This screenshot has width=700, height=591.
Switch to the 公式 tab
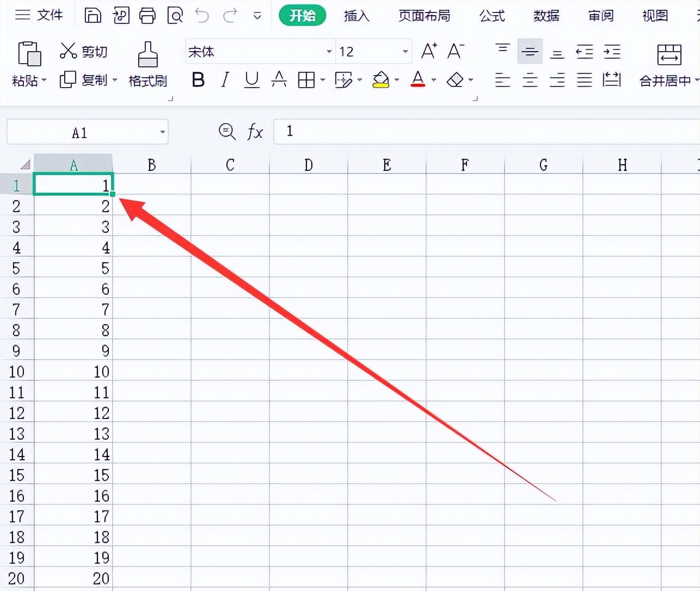point(492,16)
